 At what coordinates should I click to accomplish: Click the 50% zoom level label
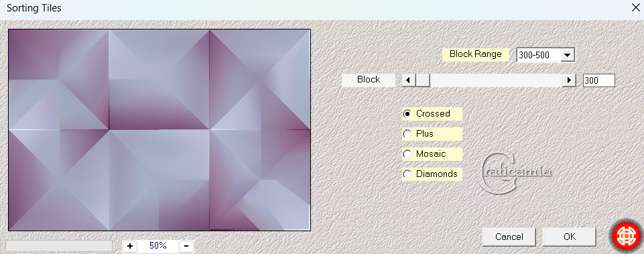click(x=158, y=246)
